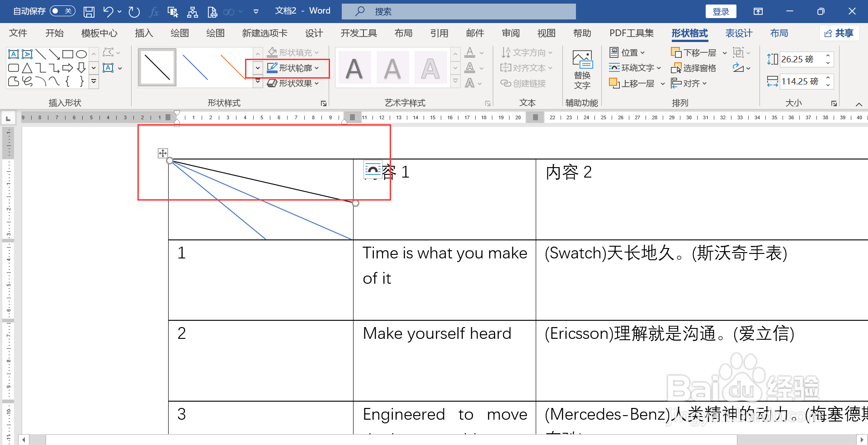868x445 pixels.
Task: Click the Redo icon
Action: pyautogui.click(x=134, y=11)
